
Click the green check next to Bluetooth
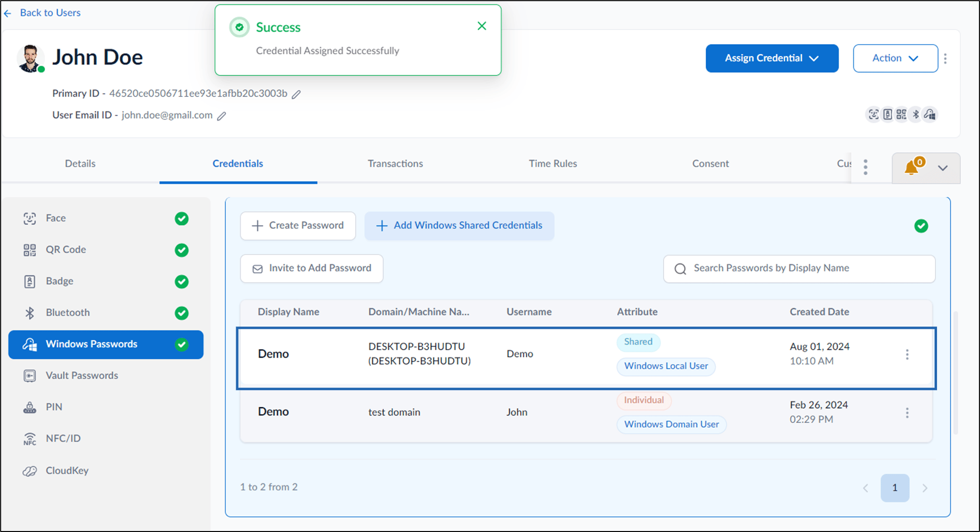182,313
